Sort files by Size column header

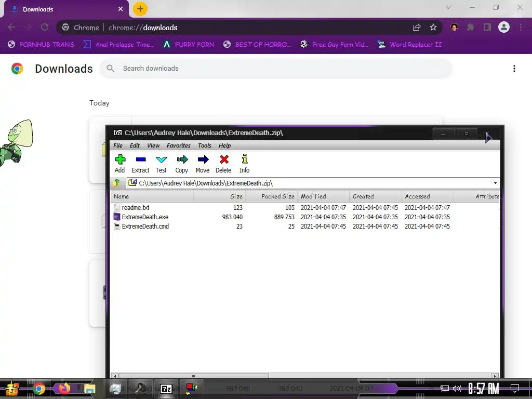click(x=219, y=196)
